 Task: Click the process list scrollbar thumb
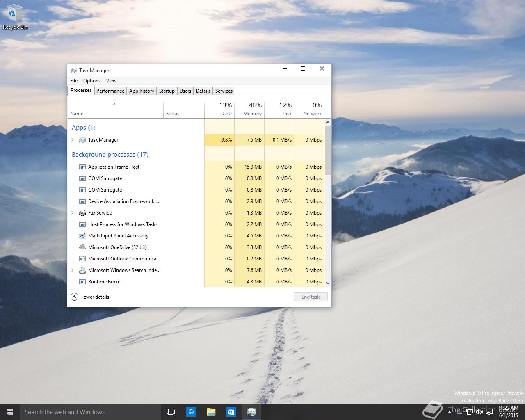pyautogui.click(x=328, y=150)
